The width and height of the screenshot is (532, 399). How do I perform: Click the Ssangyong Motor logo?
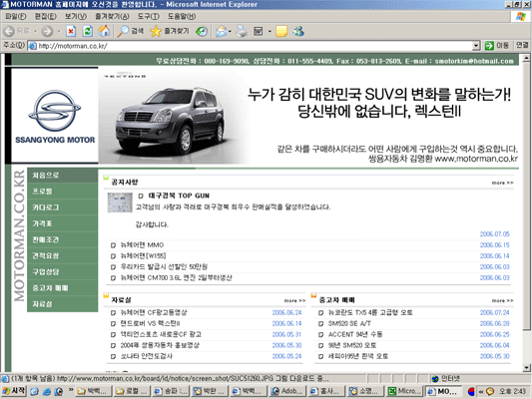55,117
